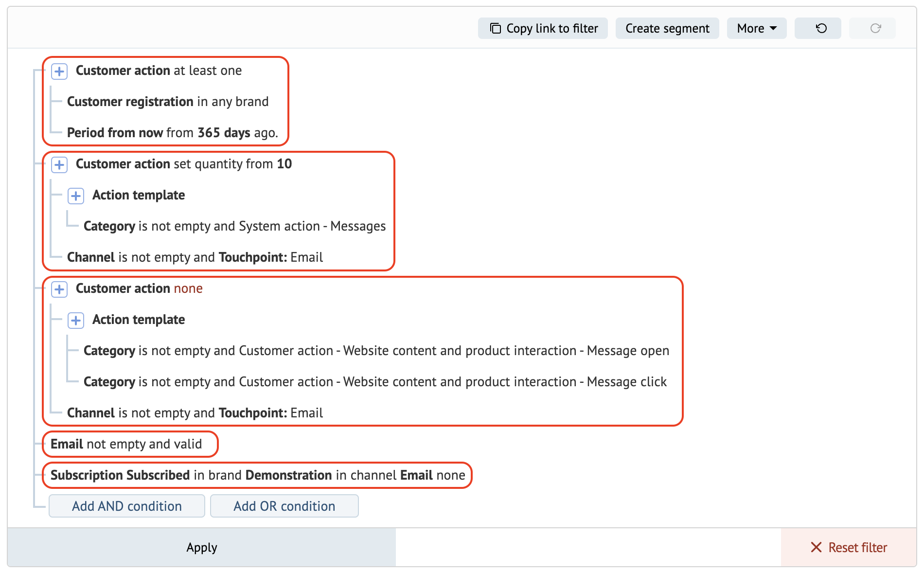Select Customer registration in any brand row

tap(168, 101)
